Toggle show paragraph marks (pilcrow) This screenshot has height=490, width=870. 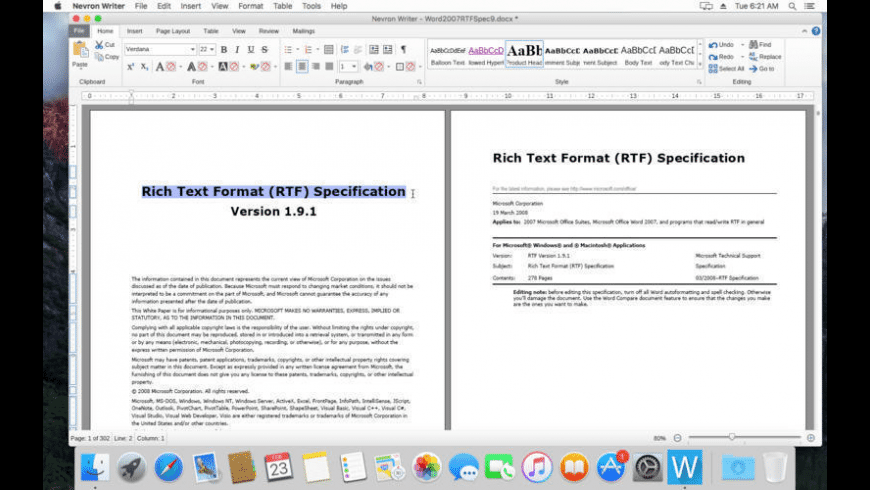tap(403, 49)
